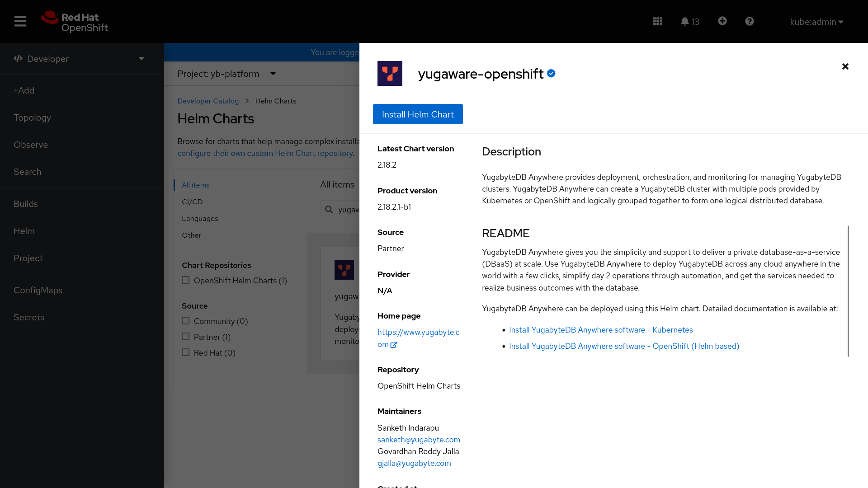
Task: Select the CI/CD category filter
Action: [192, 202]
